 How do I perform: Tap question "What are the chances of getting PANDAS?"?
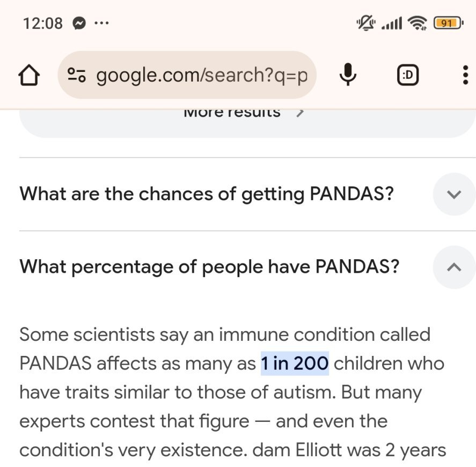(207, 194)
